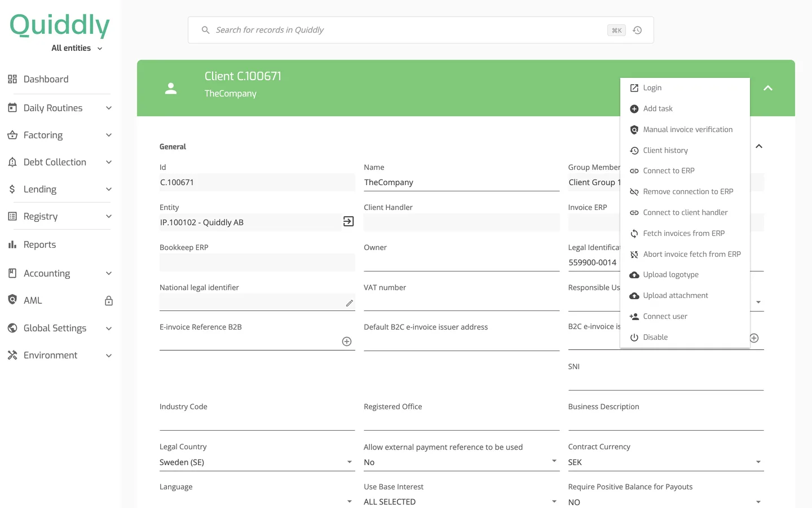Go to the Dashboard page
Screen dimensions: 812x508
coord(46,79)
